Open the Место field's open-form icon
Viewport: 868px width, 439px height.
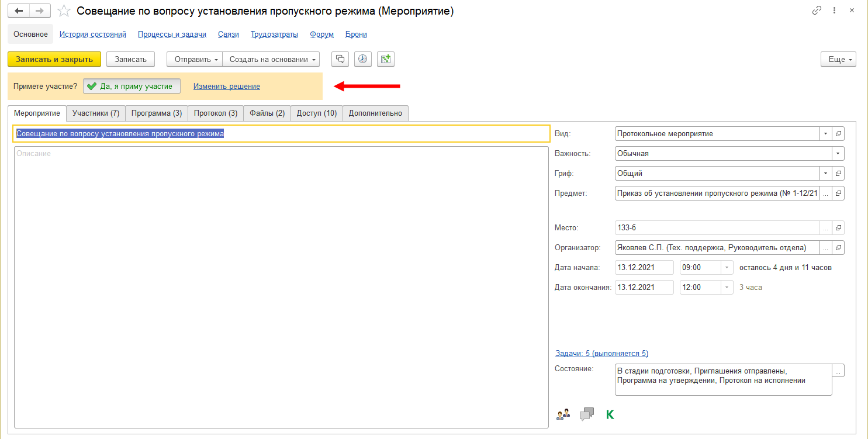(x=839, y=228)
